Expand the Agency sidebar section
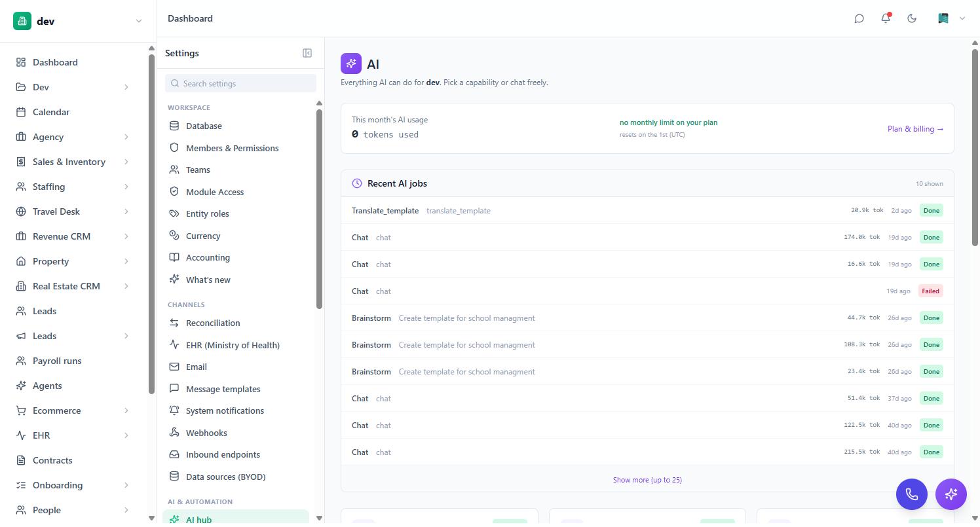This screenshot has width=980, height=527. coord(126,137)
